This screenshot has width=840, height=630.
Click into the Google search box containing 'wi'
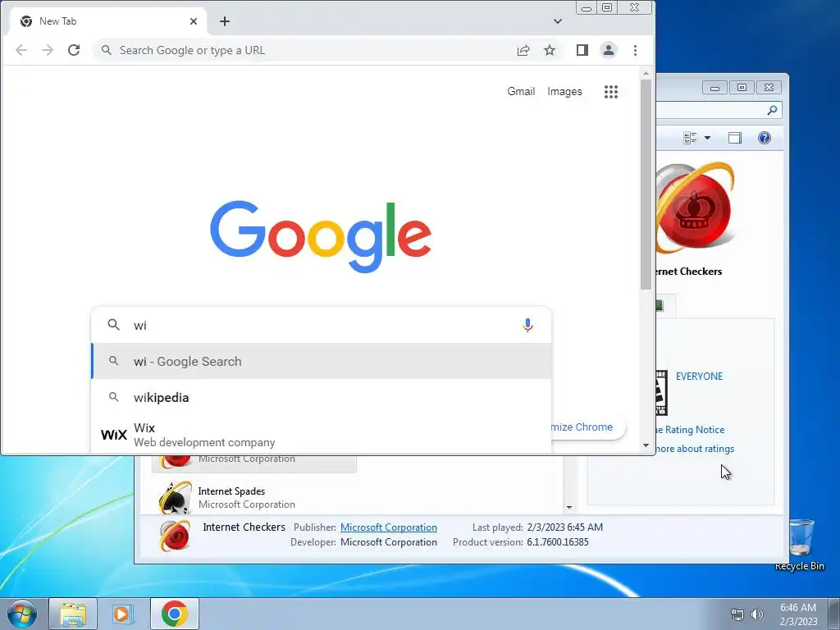click(x=322, y=325)
